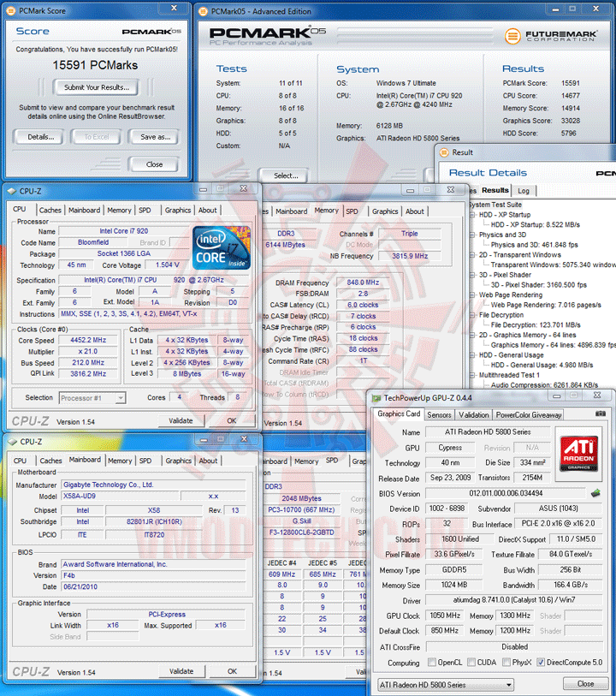Click the Save as button

point(155,137)
